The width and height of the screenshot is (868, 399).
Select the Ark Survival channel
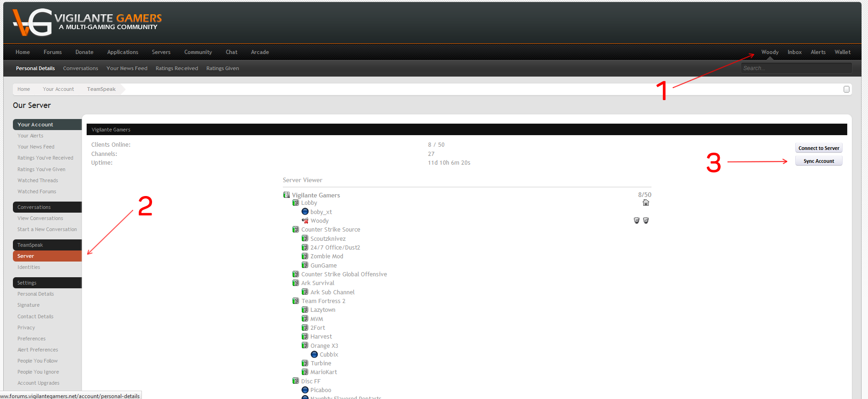click(x=317, y=283)
